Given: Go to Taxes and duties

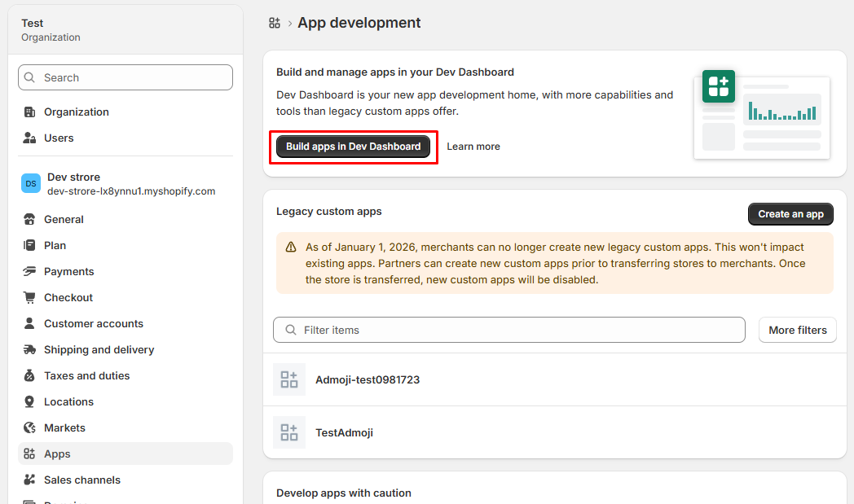Looking at the screenshot, I should 125,375.
